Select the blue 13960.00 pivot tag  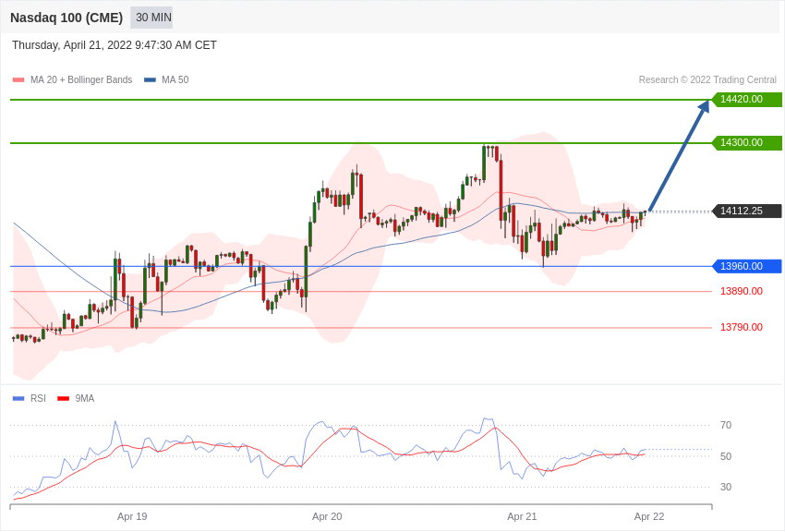(746, 266)
